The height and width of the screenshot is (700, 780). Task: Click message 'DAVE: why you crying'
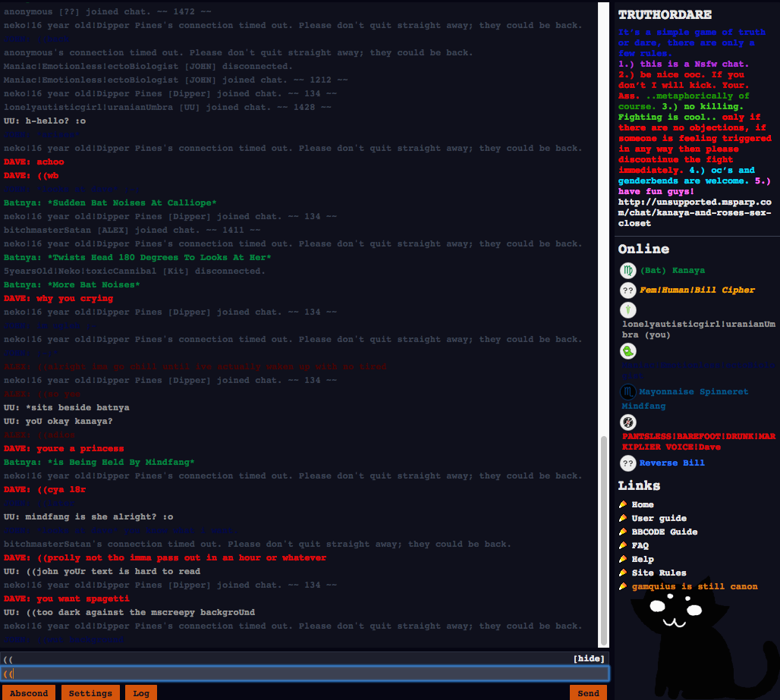point(58,298)
